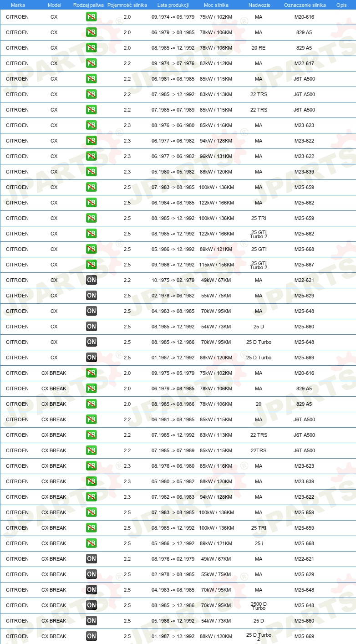Click petrol icon in the 07.1982 -> 06.1983 row

tap(92, 497)
